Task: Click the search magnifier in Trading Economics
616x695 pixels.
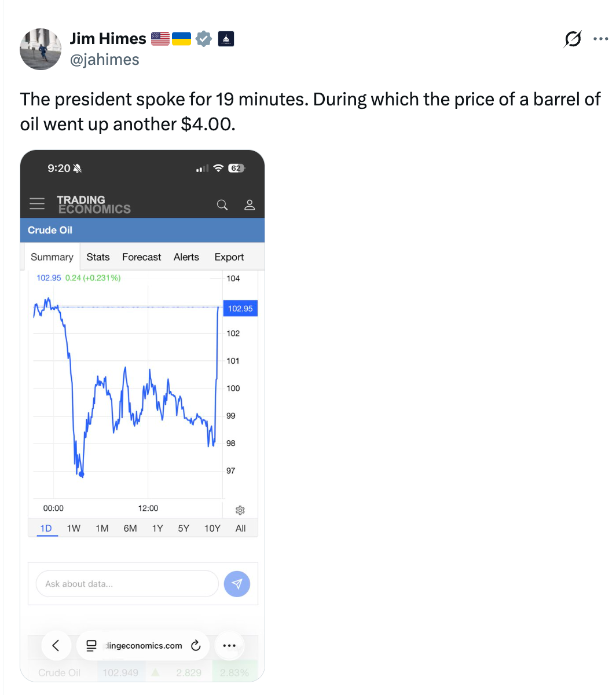Action: point(222,205)
